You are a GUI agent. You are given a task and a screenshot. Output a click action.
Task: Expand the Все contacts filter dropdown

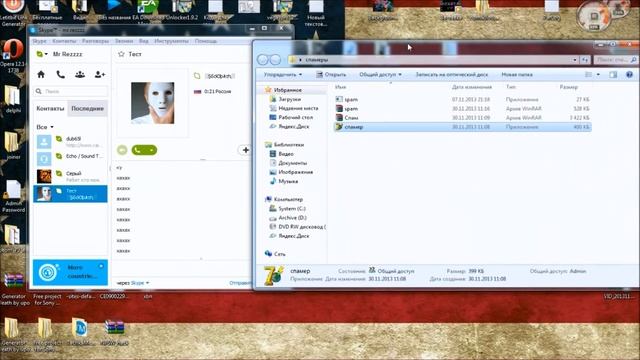[x=52, y=127]
